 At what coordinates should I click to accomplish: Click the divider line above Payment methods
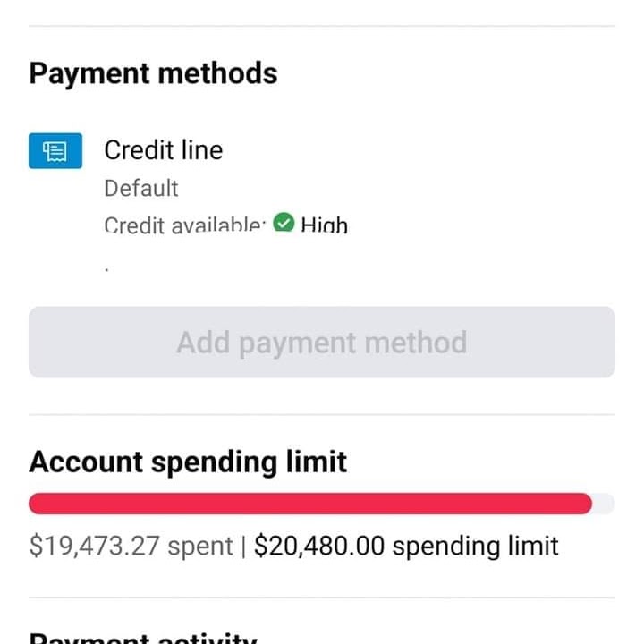[322, 26]
